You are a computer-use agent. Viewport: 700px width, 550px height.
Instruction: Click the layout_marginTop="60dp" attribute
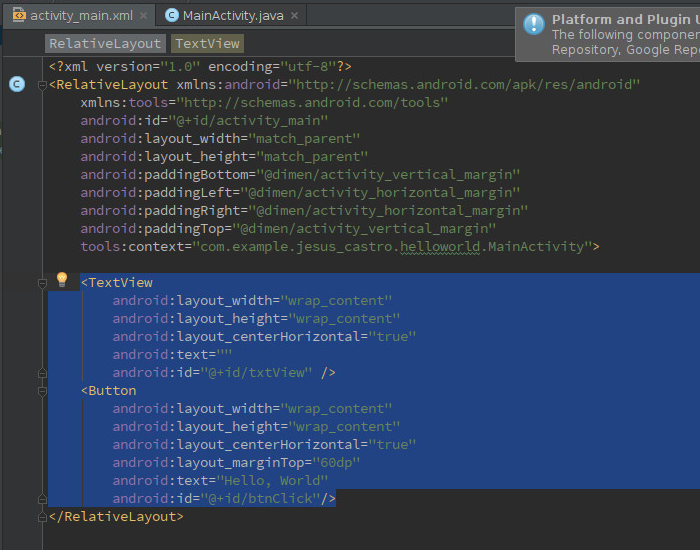point(236,462)
